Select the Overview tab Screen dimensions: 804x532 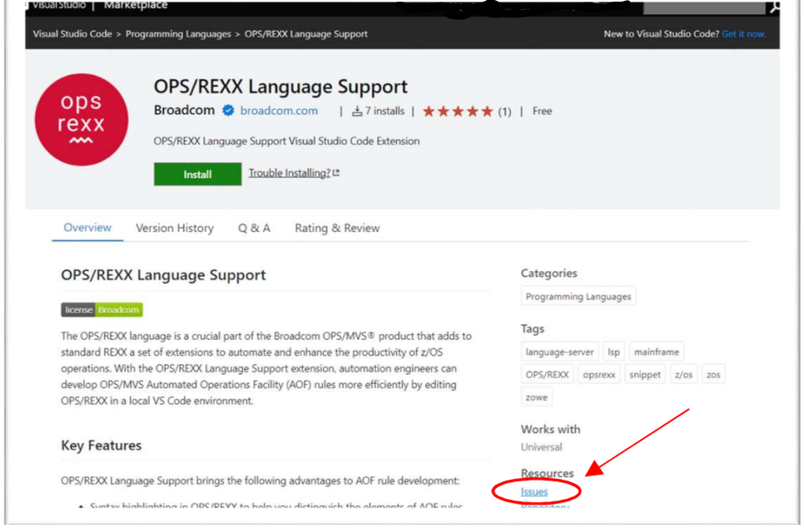[x=87, y=228]
